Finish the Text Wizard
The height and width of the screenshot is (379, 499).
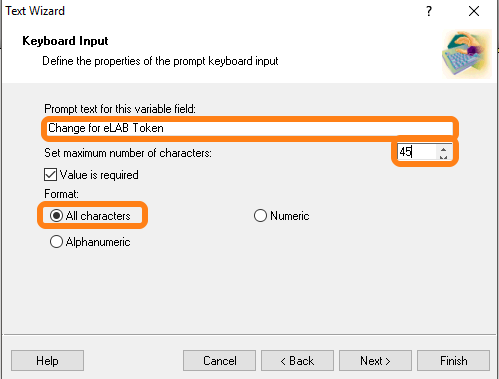454,361
